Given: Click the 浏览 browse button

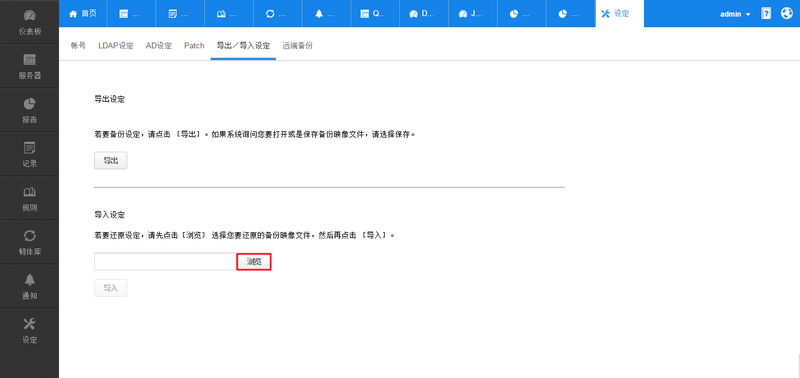Looking at the screenshot, I should [x=254, y=262].
